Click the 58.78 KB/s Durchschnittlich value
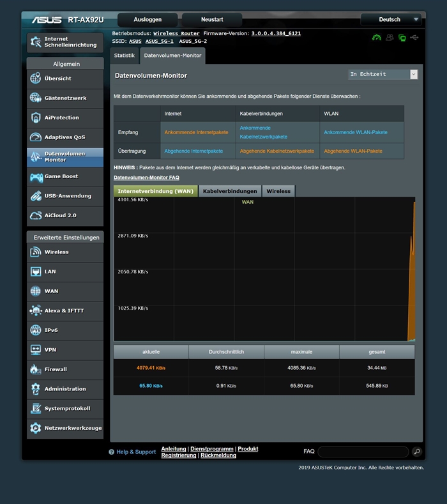The image size is (447, 504). pos(226,368)
